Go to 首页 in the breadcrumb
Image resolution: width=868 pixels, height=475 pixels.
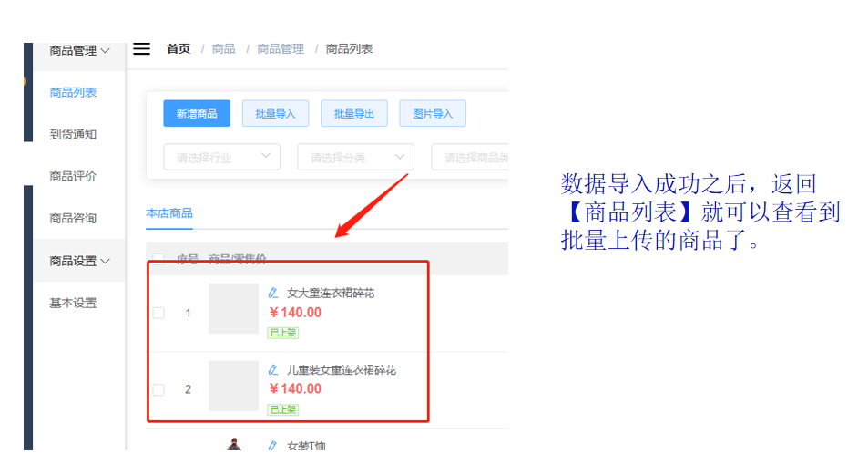click(179, 48)
